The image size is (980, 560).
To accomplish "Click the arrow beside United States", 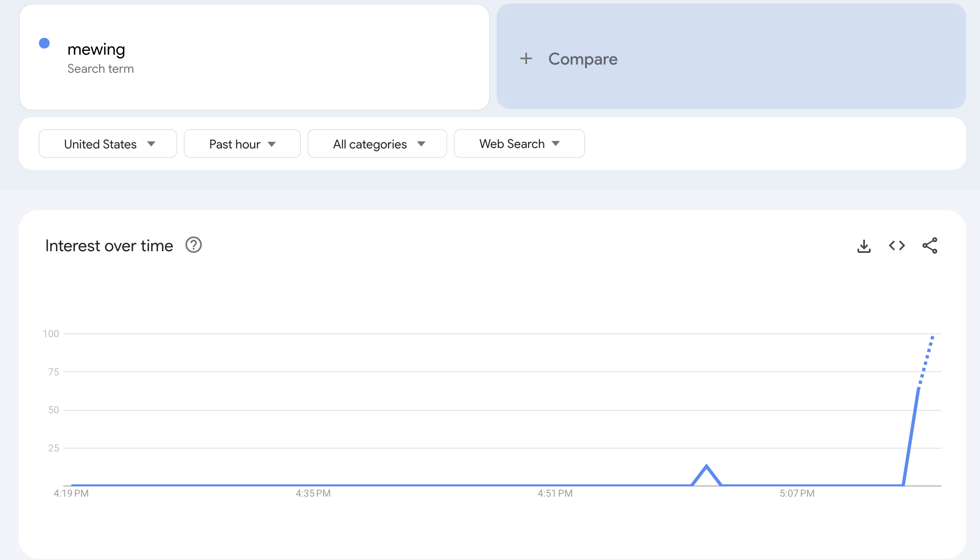I will click(151, 144).
